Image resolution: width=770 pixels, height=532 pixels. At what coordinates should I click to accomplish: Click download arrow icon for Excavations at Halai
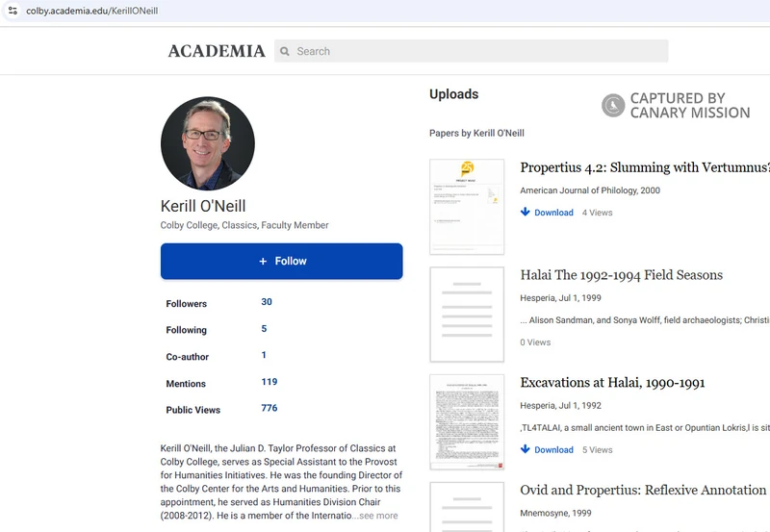tap(525, 449)
